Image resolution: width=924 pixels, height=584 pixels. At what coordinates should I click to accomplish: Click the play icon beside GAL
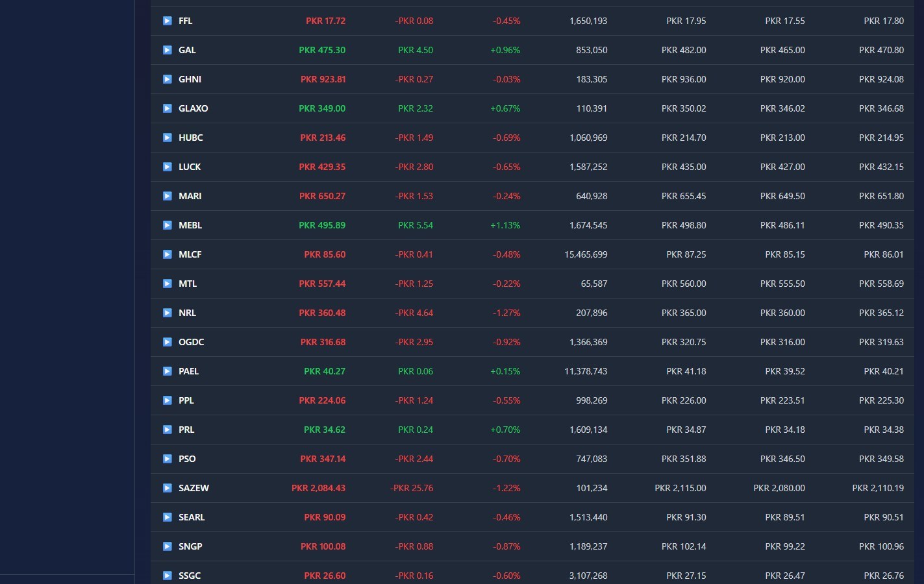(167, 50)
